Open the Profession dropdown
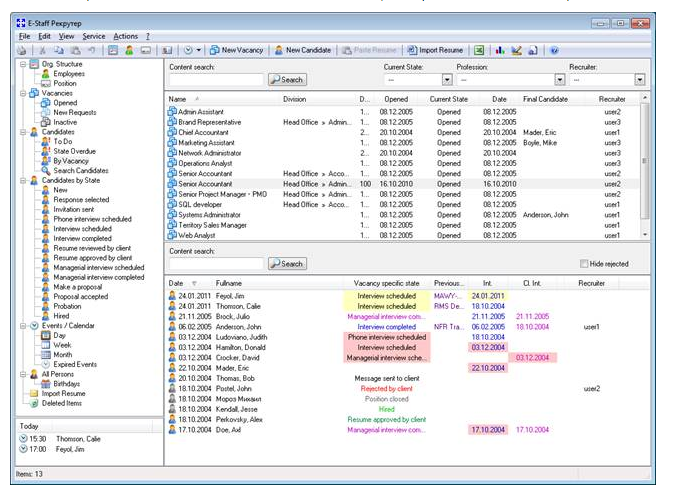Viewport: 683px width, 500px height. [560, 80]
